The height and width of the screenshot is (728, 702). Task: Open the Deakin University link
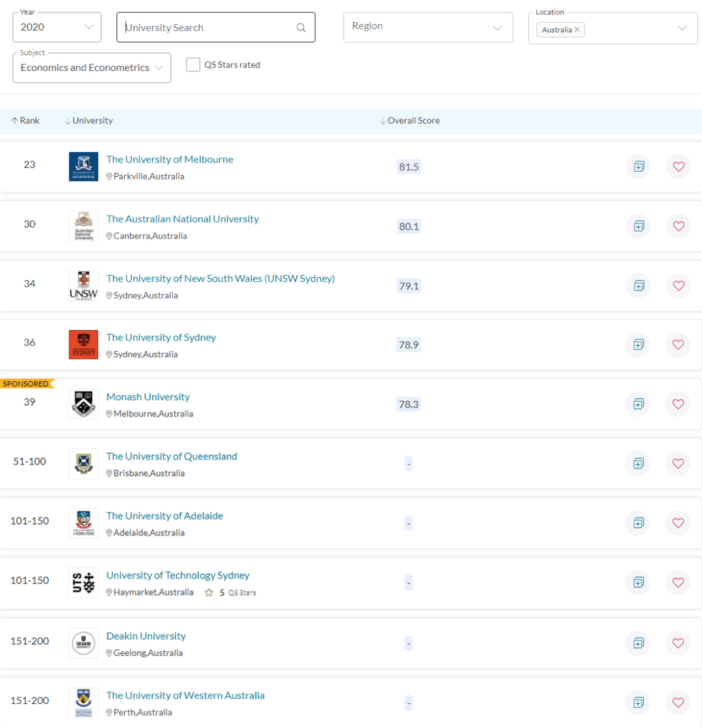pyautogui.click(x=146, y=636)
